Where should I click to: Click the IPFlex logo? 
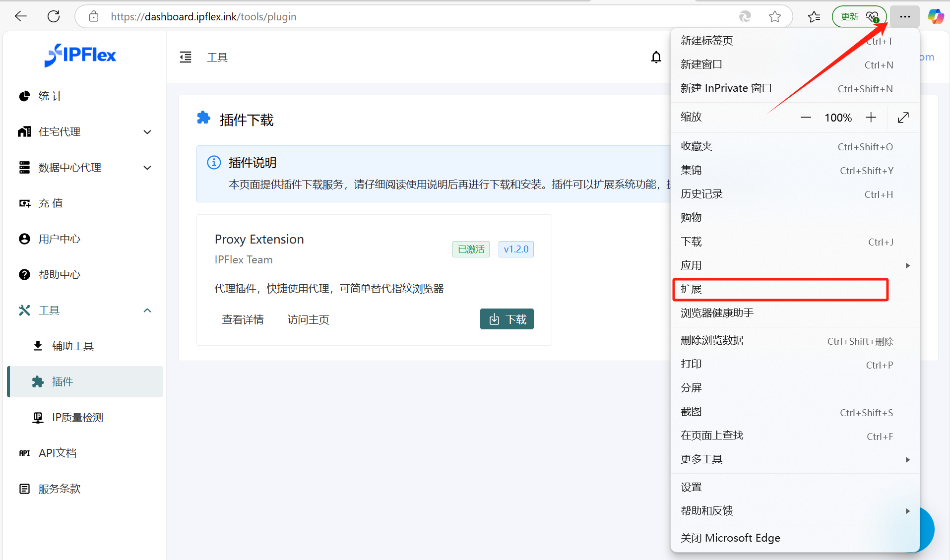[80, 55]
